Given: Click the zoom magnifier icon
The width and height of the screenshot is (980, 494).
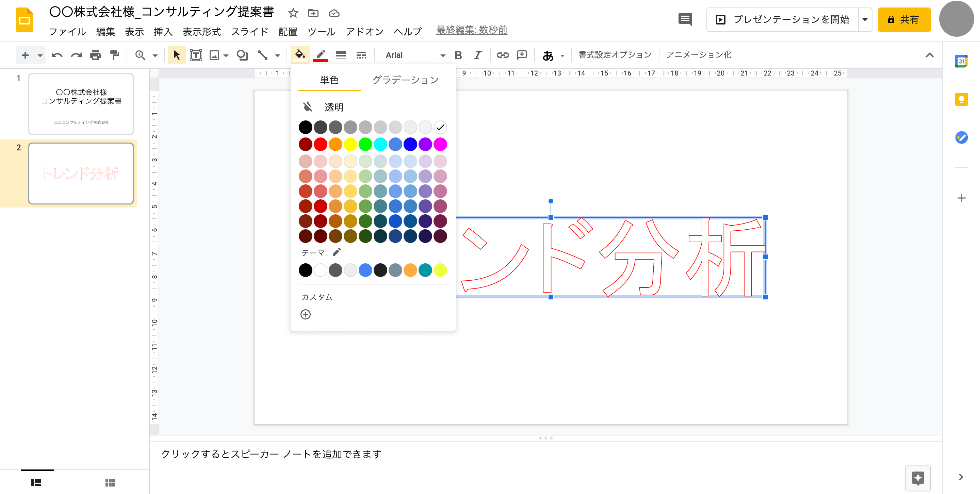Looking at the screenshot, I should coord(140,55).
